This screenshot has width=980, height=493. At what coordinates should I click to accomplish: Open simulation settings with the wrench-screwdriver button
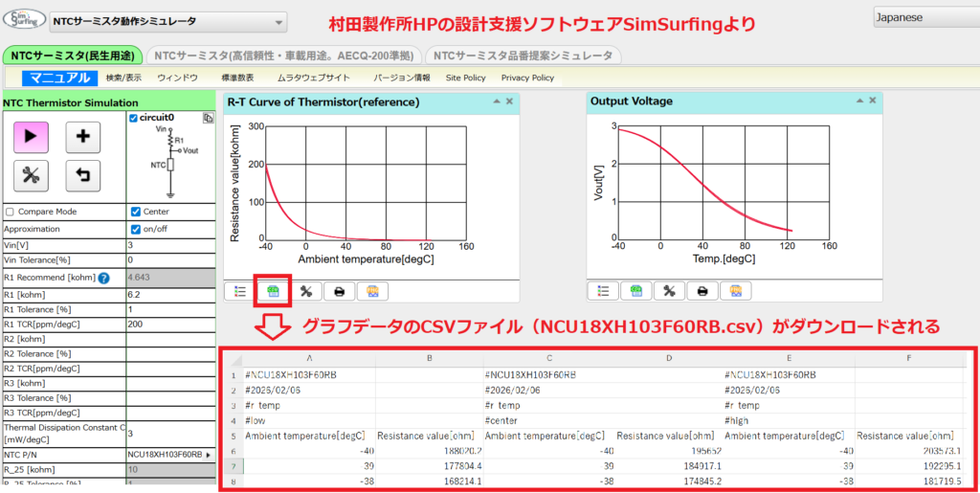pyautogui.click(x=32, y=177)
